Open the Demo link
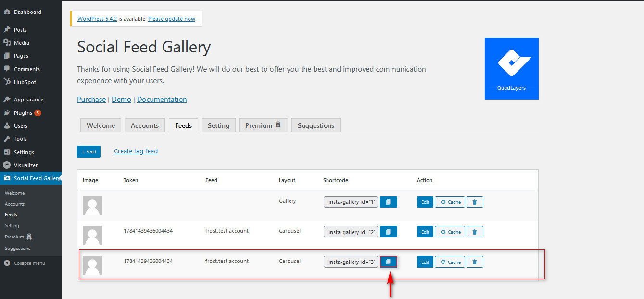644x299 pixels. tap(121, 100)
